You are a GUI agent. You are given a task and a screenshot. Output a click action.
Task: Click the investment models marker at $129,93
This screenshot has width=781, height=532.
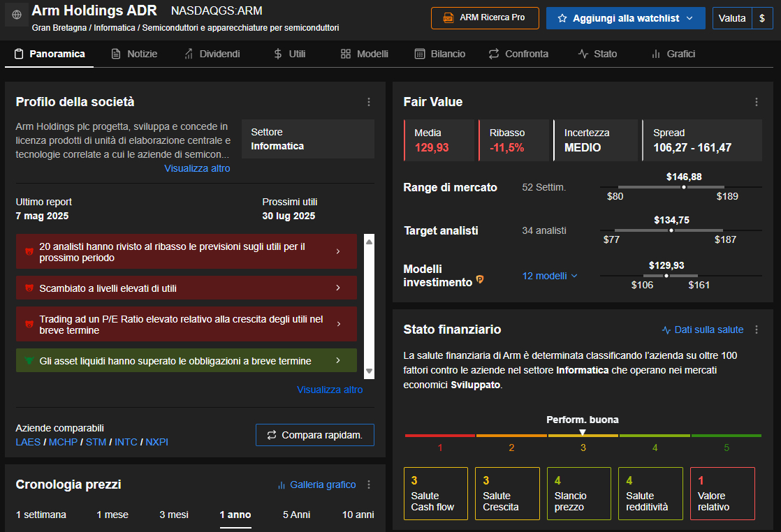[x=666, y=276]
